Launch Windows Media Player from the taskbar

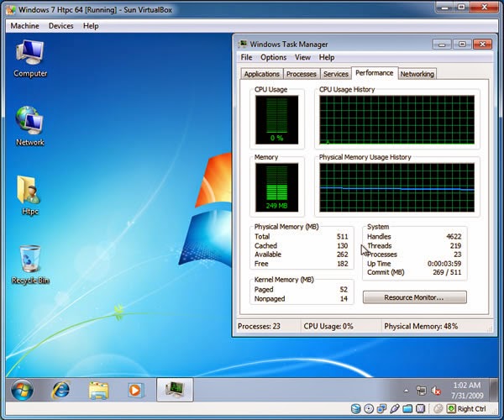(x=135, y=390)
